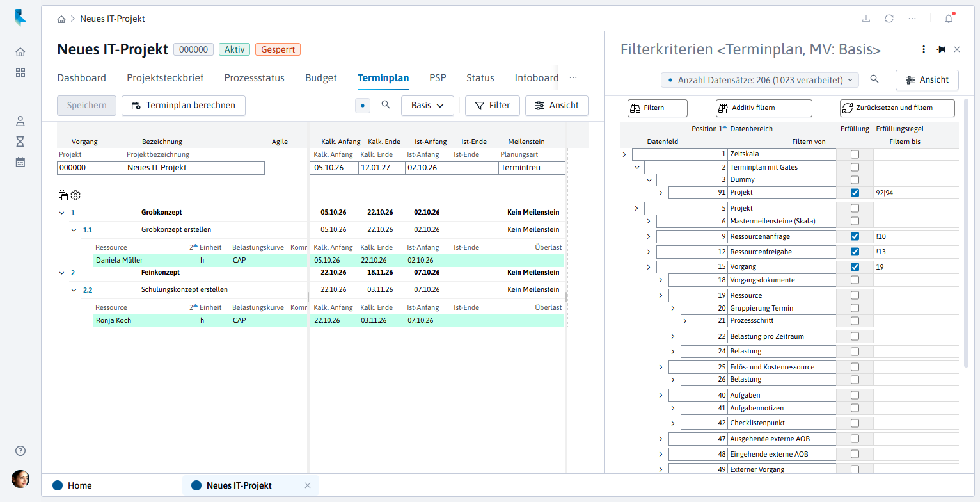
Task: Expand the Zeitskala filter row
Action: click(x=624, y=154)
